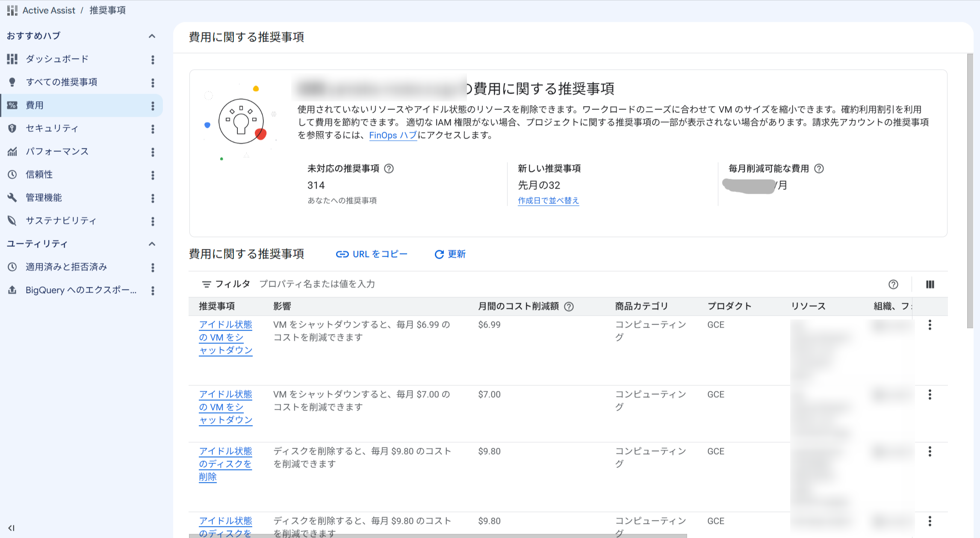
Task: Click the 更新 refresh button
Action: click(x=450, y=254)
